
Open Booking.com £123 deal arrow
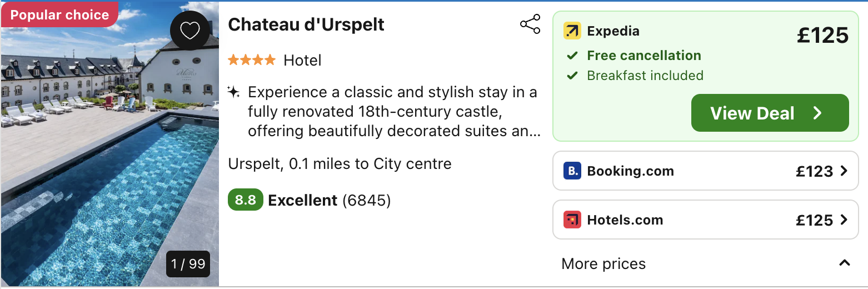tap(844, 171)
